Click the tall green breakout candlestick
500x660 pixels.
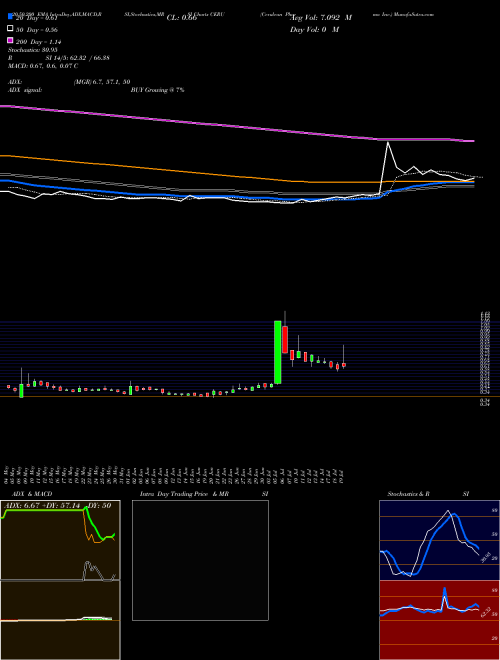(x=278, y=352)
